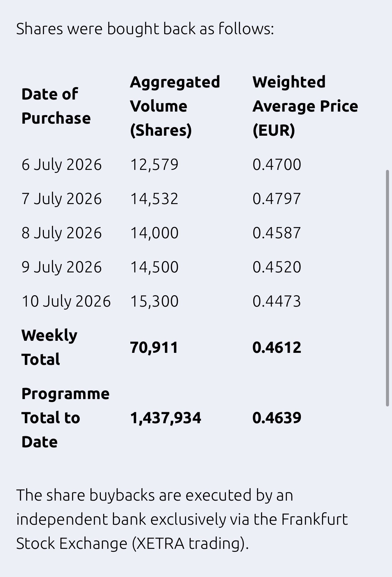Click the vertical scrollbar thumb on right
Viewport: 392px width, 577px height.
[x=388, y=288]
